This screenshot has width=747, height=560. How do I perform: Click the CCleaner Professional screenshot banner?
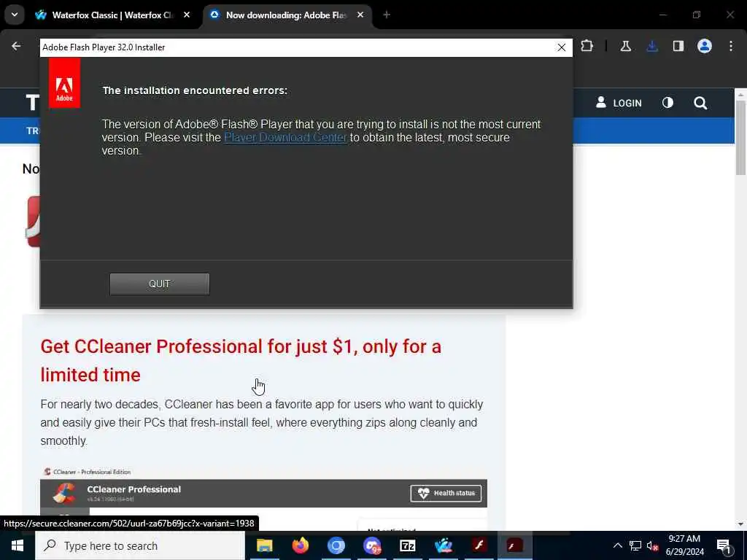coord(263,493)
